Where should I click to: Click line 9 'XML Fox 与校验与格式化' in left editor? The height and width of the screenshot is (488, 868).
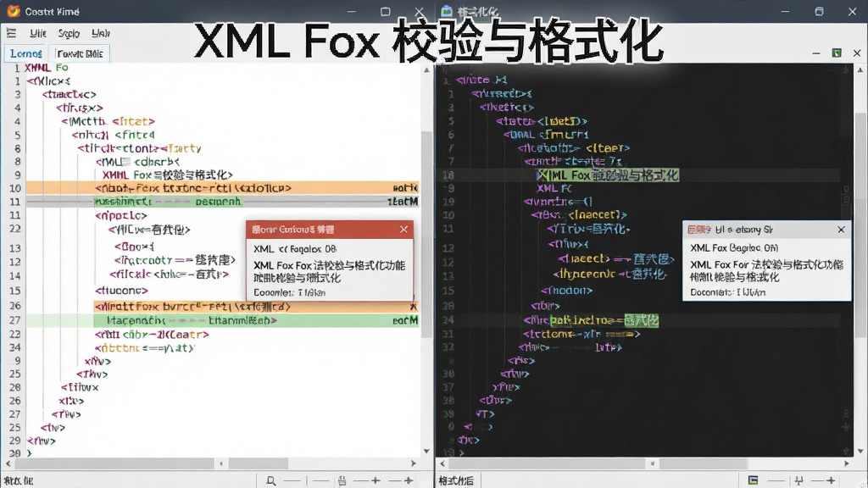pos(167,175)
